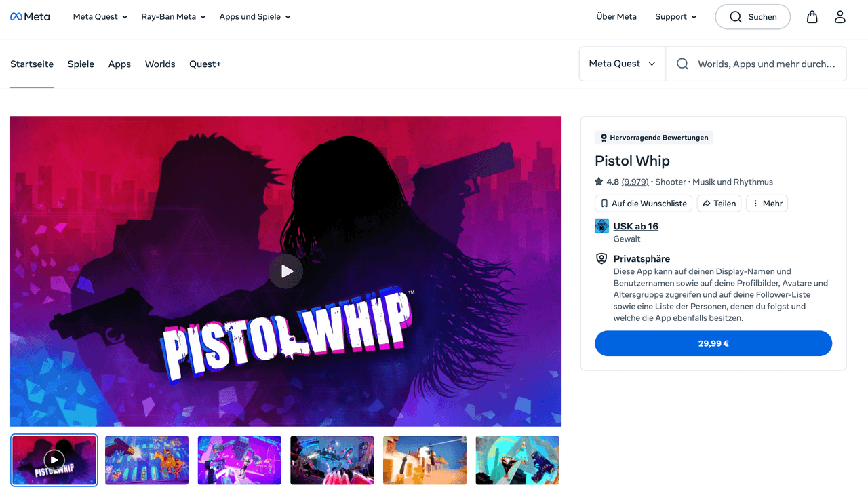The width and height of the screenshot is (868, 502).
Task: Add Pistol Whip to the Wunschliste
Action: [644, 204]
